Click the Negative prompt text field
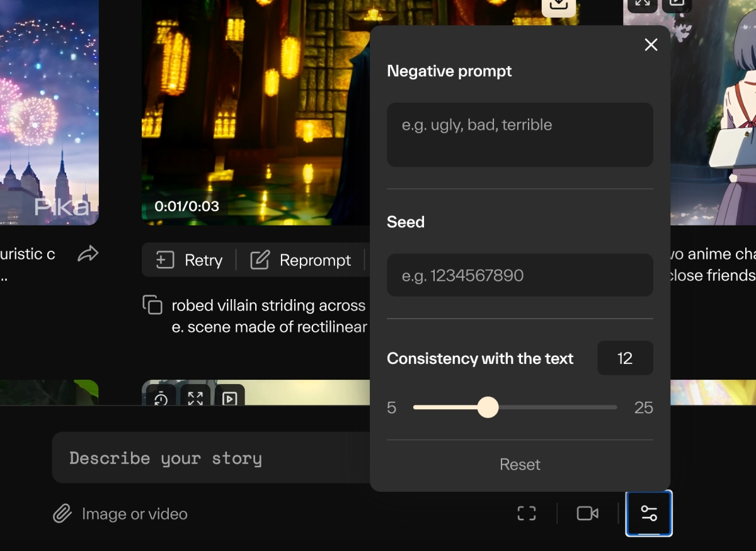Screen dimensions: 756x551 520,135
